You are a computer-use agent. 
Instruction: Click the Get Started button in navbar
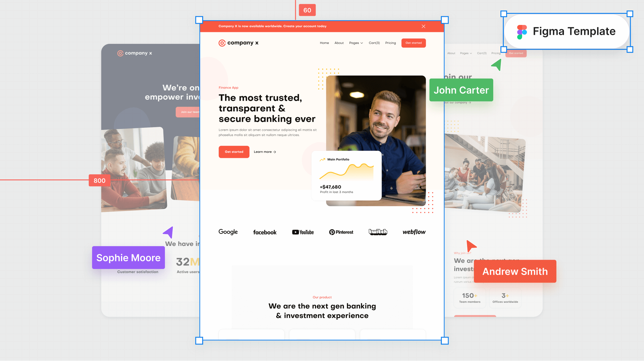click(x=413, y=43)
